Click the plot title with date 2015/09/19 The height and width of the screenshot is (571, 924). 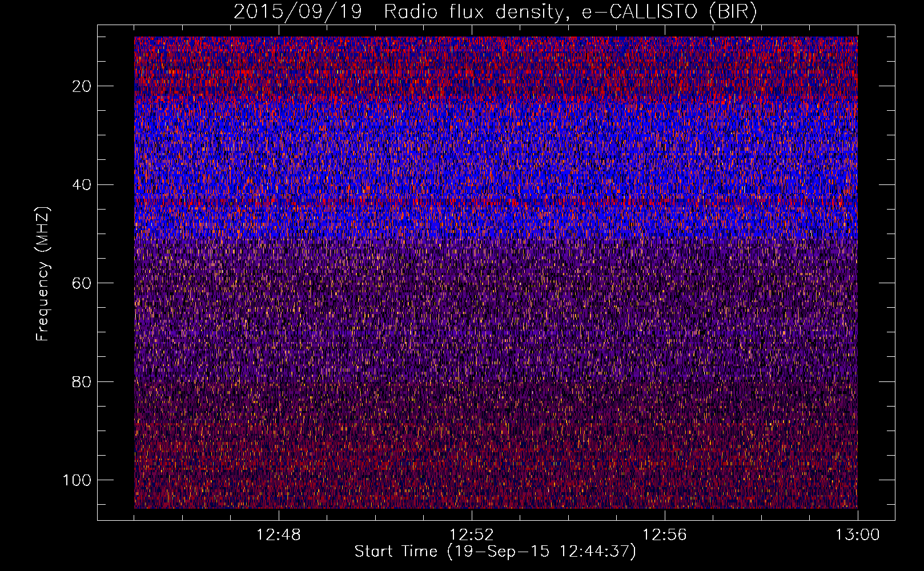[495, 12]
